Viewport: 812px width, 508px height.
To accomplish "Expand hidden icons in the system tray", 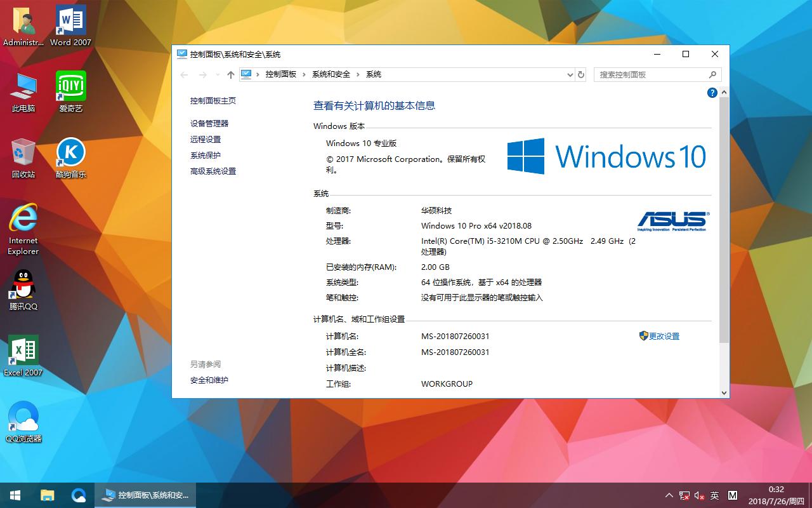I will pyautogui.click(x=668, y=495).
